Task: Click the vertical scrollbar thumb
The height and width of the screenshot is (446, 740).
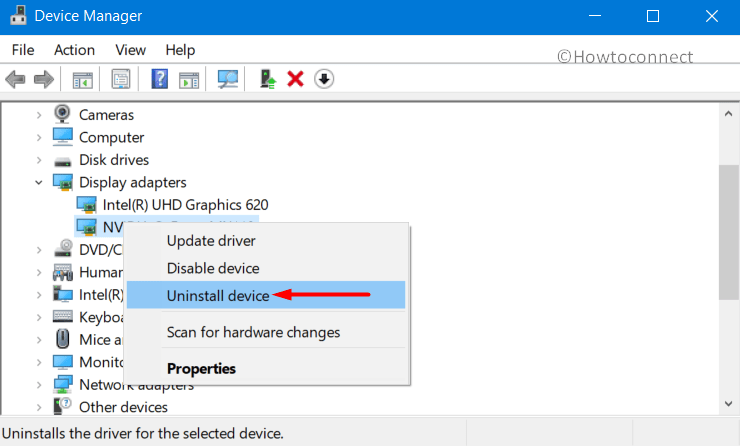Action: pos(728,232)
